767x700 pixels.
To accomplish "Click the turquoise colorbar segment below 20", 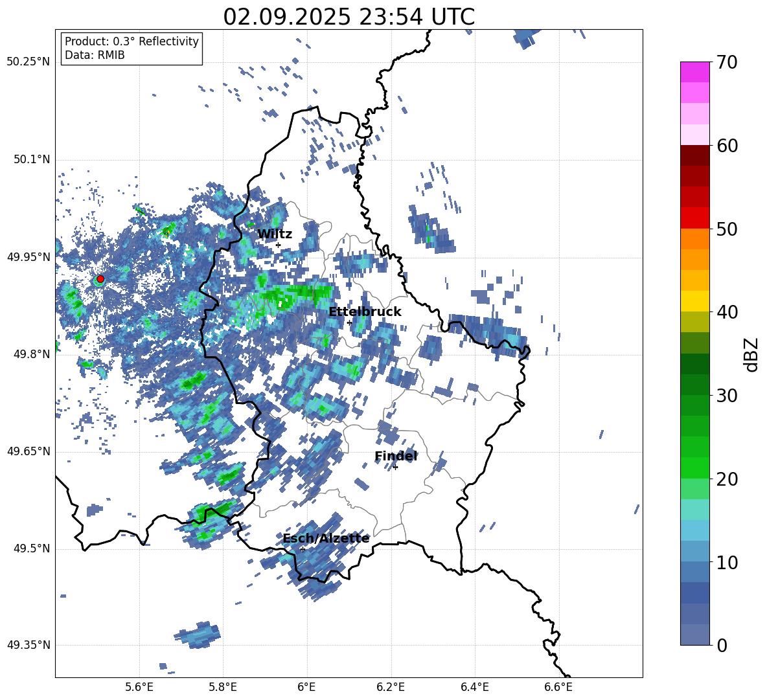I will point(694,510).
